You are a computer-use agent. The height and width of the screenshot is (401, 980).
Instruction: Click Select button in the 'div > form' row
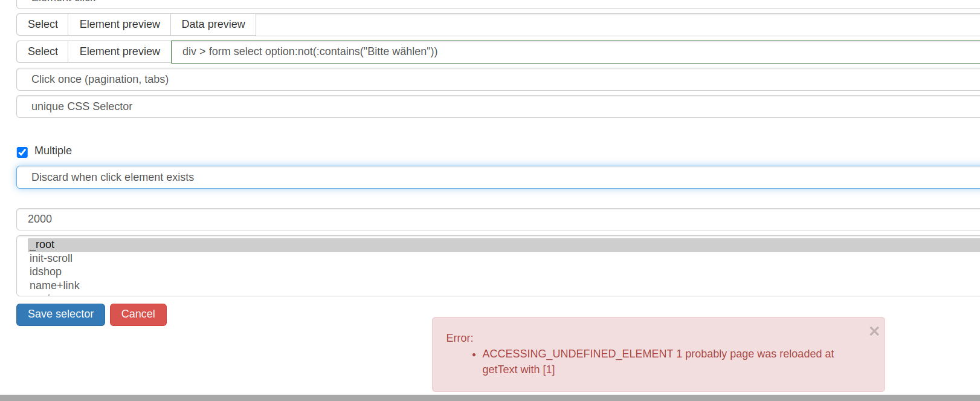click(x=42, y=52)
